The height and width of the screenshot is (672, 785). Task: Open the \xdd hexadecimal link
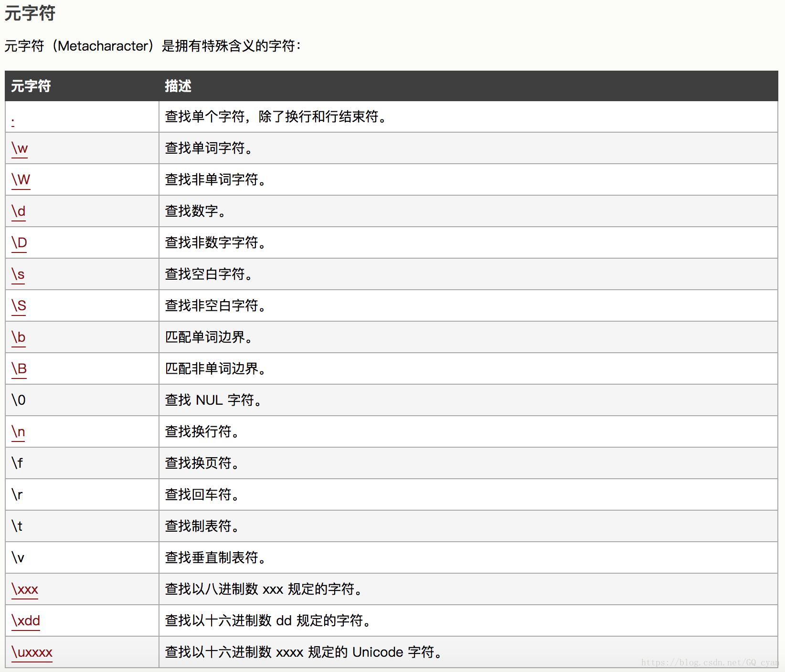pos(26,621)
